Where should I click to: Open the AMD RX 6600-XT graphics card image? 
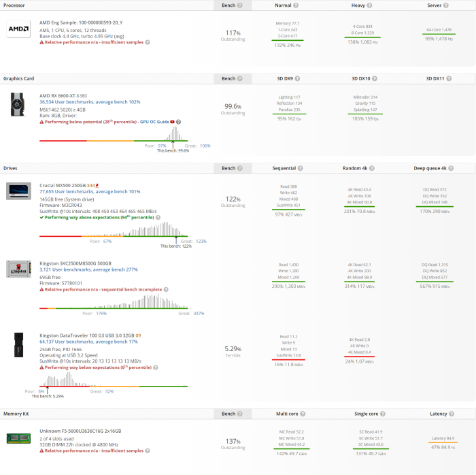(18, 105)
